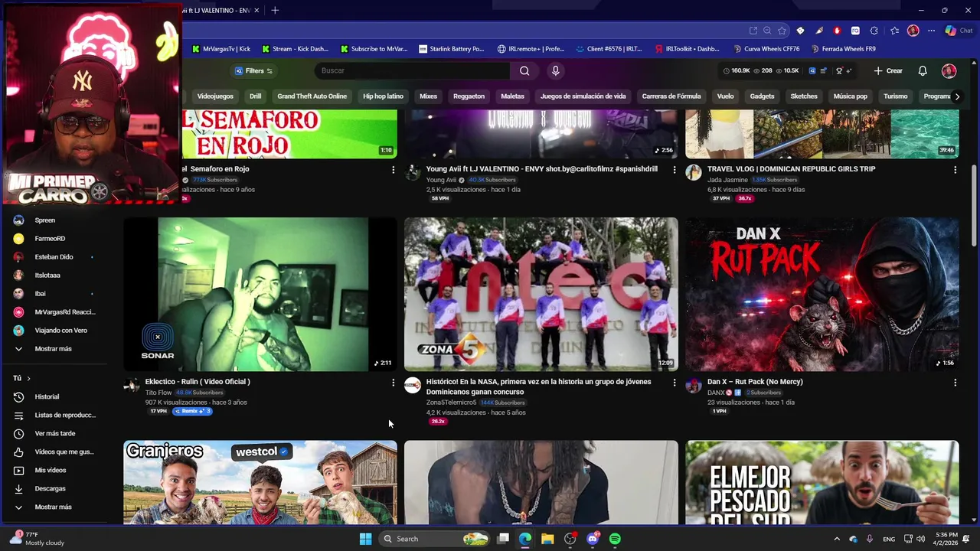Open MrVargasTv Kick bookmark
Viewport: 980px width, 551px height.
[220, 49]
